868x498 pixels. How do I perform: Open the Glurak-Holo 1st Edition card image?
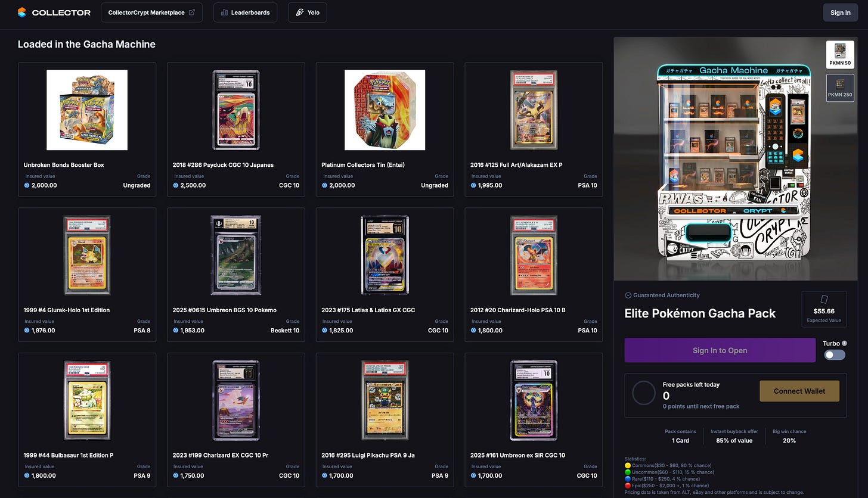[x=87, y=255]
